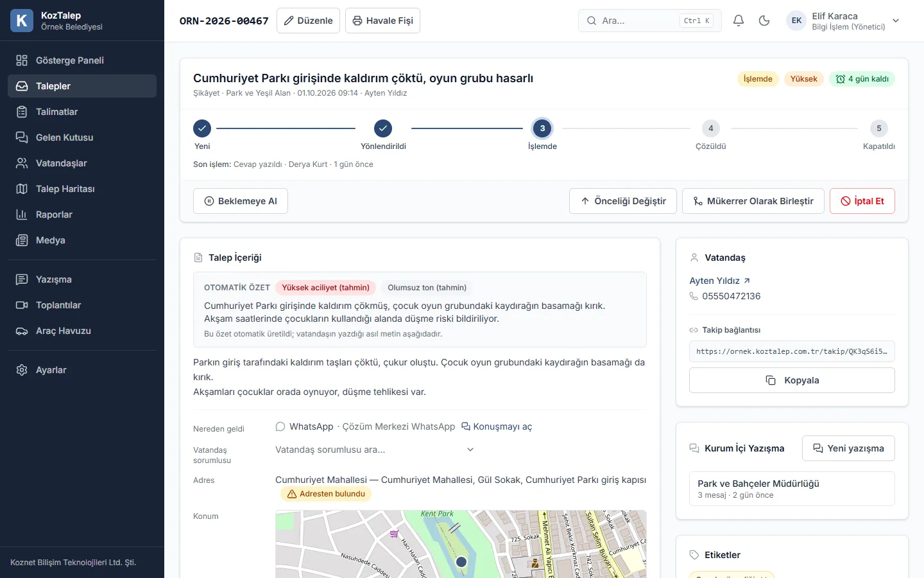Click the Adresten bulundu warning badge

(326, 494)
